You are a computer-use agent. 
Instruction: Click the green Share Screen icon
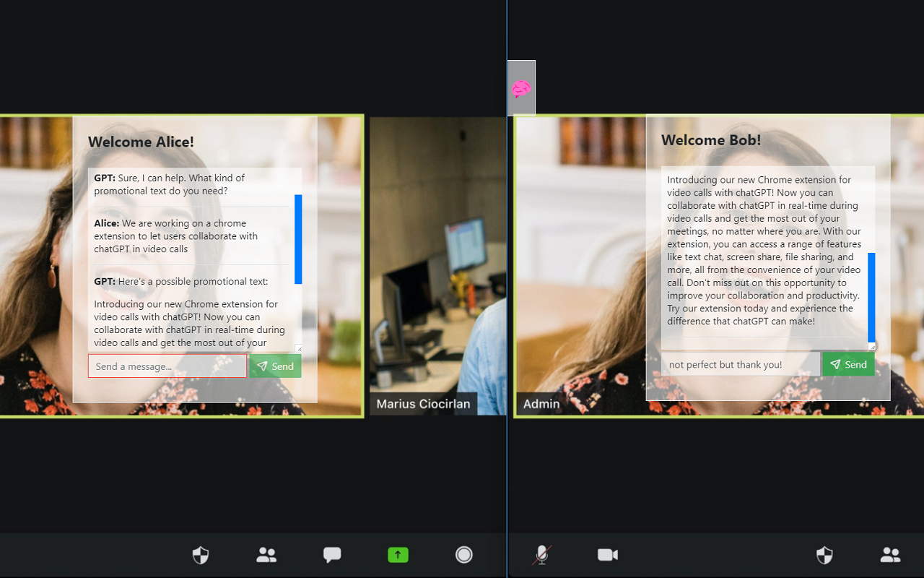coord(398,555)
